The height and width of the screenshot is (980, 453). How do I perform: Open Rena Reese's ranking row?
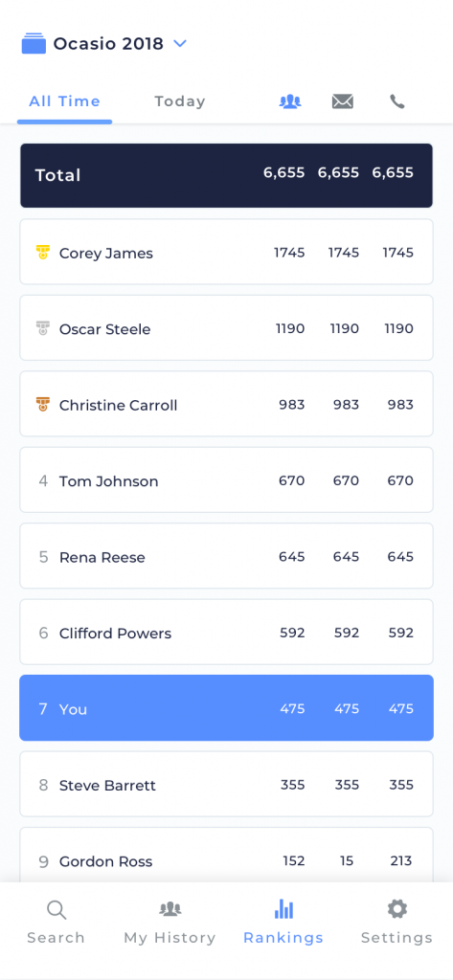pos(226,556)
